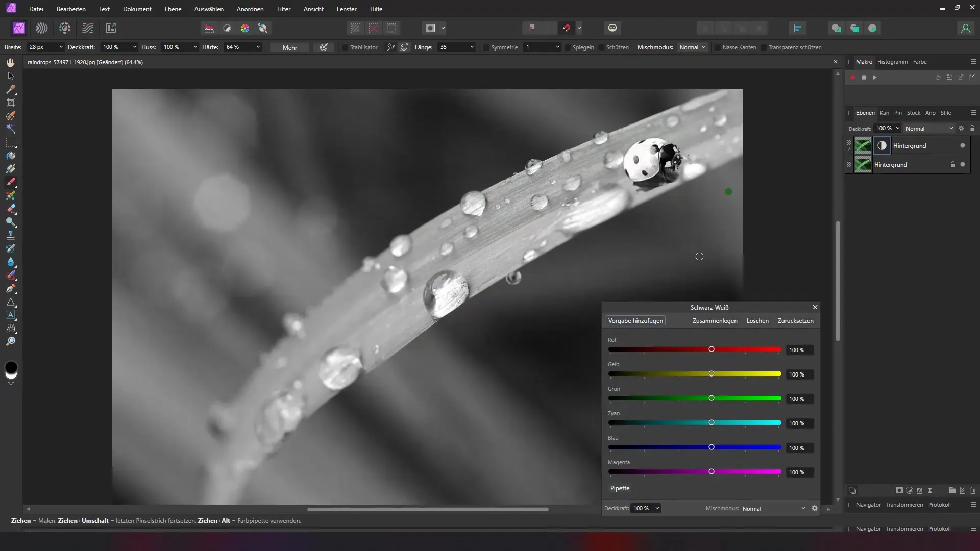Open the context toolbar Mischmodus dropdown
The width and height of the screenshot is (980, 551).
point(693,47)
